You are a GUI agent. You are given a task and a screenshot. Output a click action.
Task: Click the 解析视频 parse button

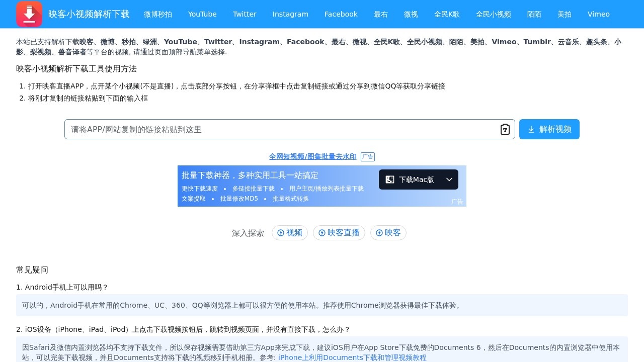549,129
